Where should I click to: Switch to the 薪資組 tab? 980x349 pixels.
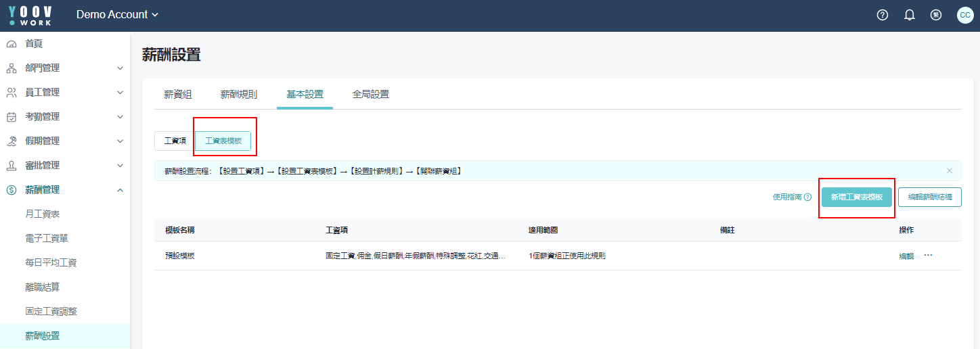click(x=178, y=95)
